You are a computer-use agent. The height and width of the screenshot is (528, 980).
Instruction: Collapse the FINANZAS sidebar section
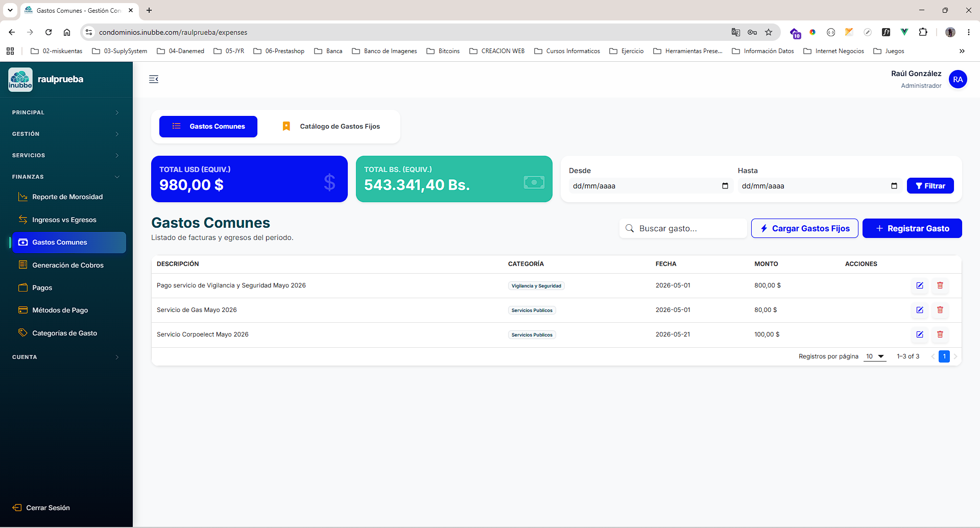coord(66,177)
